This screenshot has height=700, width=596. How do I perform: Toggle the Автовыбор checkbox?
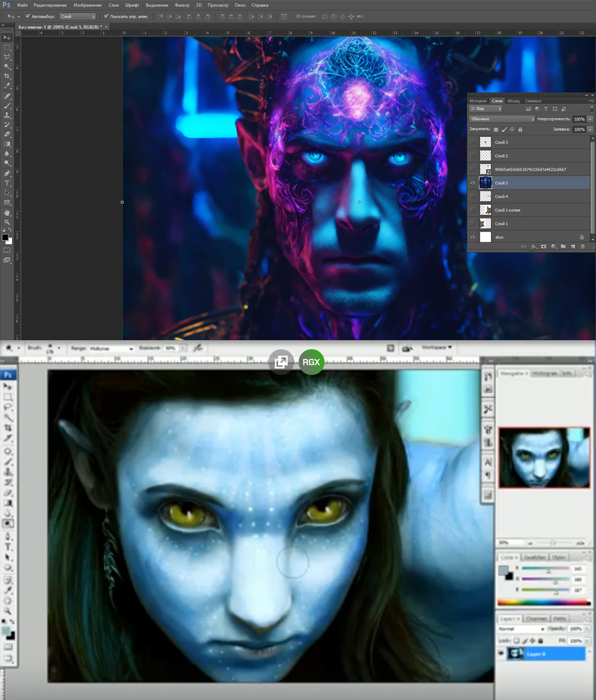(28, 16)
